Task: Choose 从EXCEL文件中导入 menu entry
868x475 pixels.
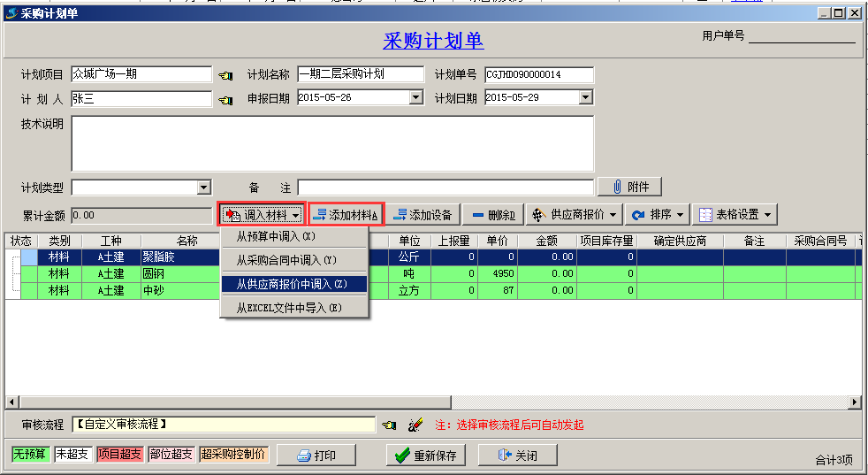Action: tap(288, 308)
